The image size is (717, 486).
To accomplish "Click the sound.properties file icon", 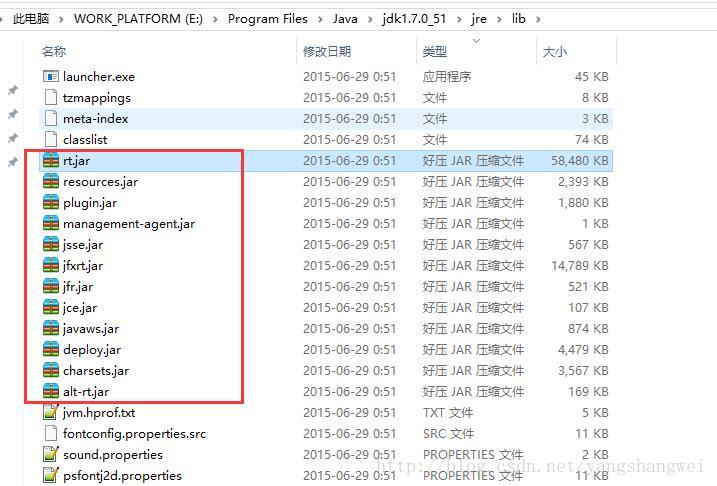I will pyautogui.click(x=51, y=454).
